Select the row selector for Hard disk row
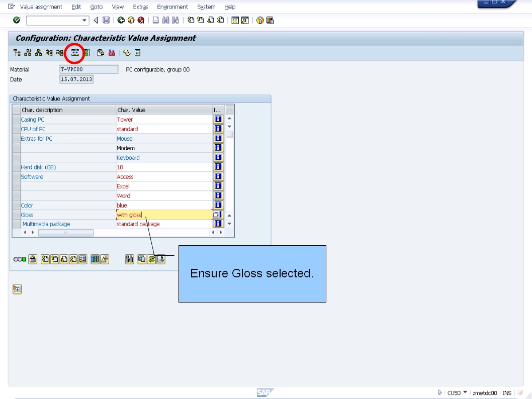Viewport: 532px width, 399px height. (x=17, y=167)
